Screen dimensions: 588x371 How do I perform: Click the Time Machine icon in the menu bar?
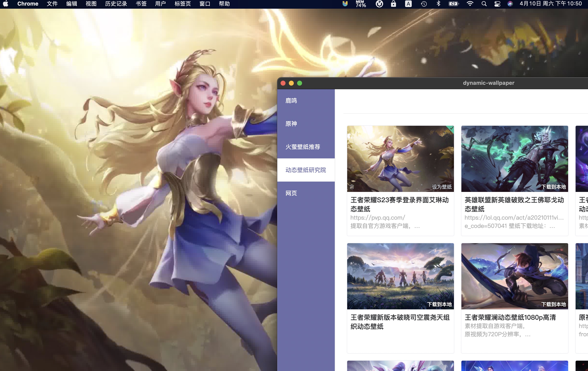pos(424,4)
